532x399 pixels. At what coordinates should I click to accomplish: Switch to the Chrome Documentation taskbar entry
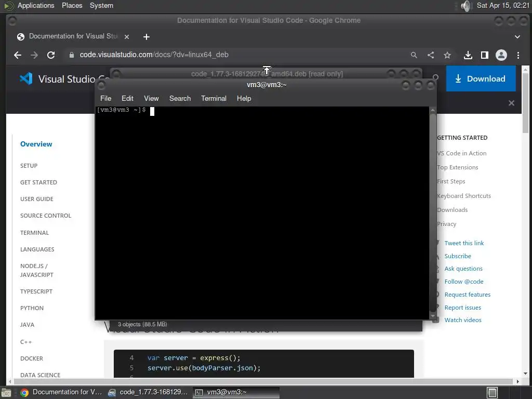point(61,393)
